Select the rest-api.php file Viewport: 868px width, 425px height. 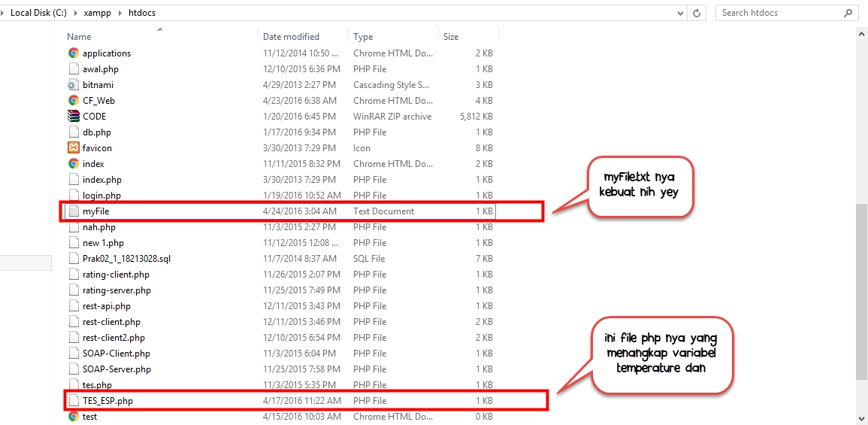tap(106, 306)
